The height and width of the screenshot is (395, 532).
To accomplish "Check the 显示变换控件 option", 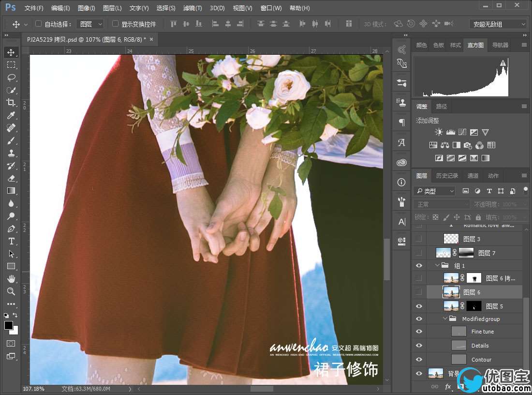I will (115, 24).
